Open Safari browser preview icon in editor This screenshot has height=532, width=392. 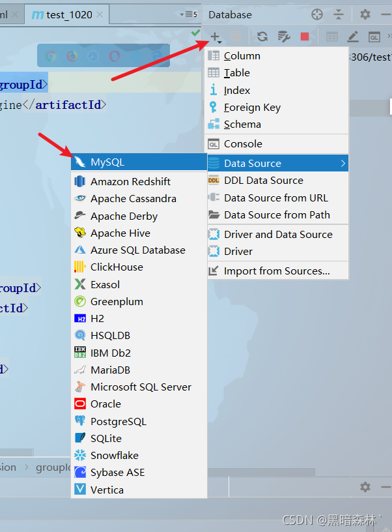click(x=93, y=55)
